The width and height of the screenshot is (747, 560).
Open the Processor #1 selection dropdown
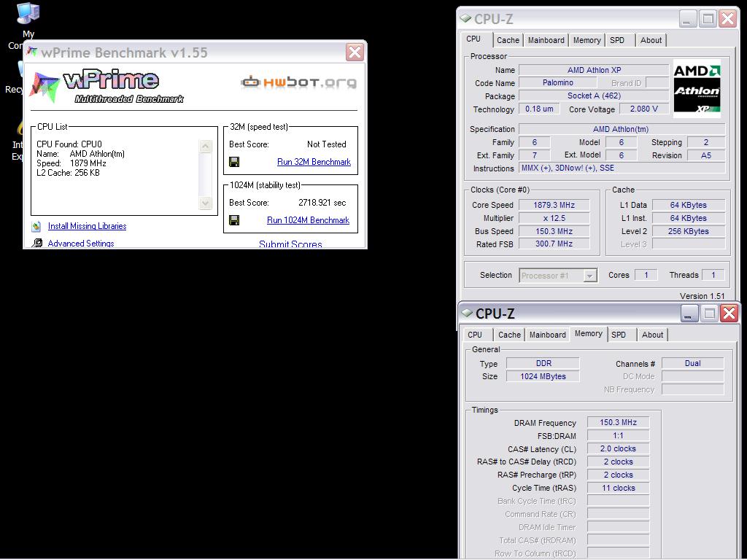589,276
